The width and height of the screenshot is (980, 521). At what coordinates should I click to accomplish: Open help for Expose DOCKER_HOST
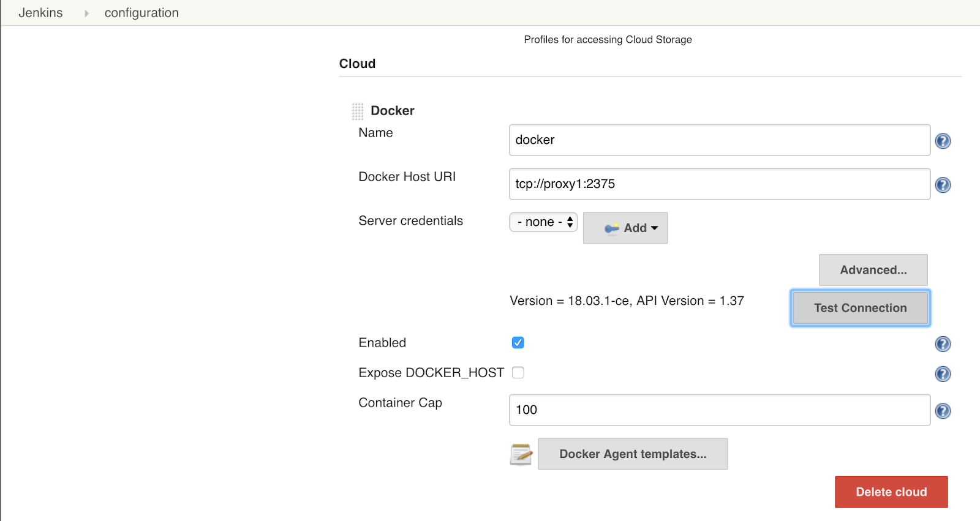click(x=943, y=374)
